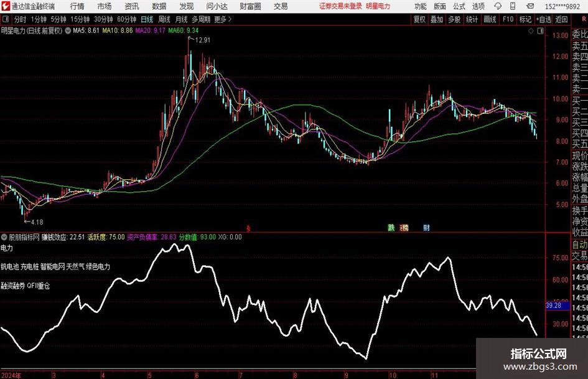Open the 资讯 menu
Image resolution: width=588 pixels, height=379 pixels.
[132, 6]
